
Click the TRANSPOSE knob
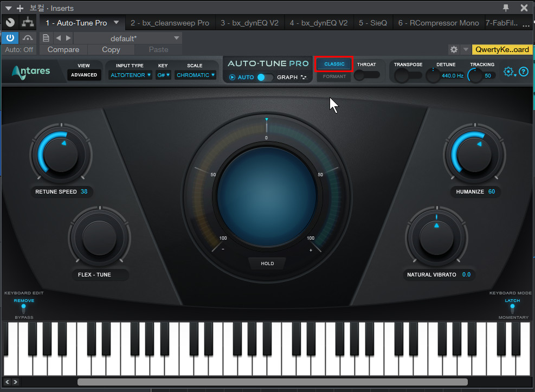tap(402, 75)
